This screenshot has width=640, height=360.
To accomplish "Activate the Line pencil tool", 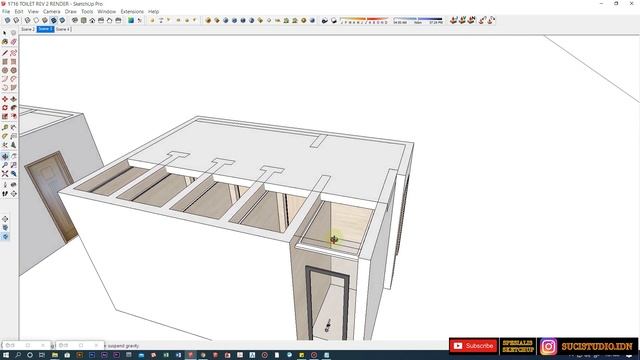I will click(x=5, y=53).
